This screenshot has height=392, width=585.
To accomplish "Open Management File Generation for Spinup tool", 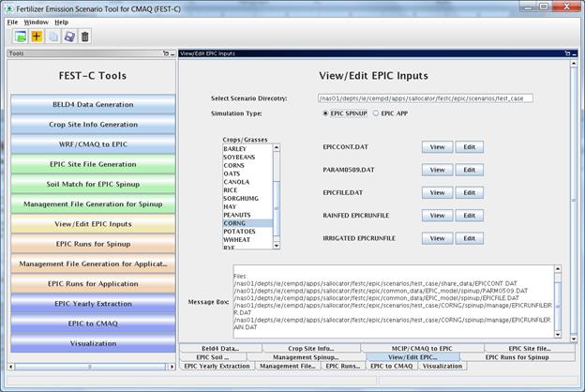I will [93, 204].
